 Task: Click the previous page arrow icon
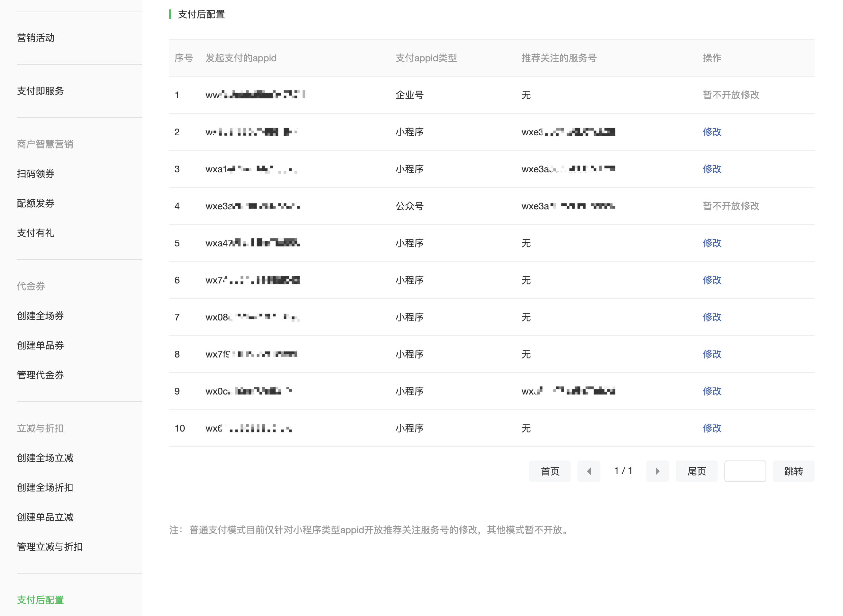(589, 471)
